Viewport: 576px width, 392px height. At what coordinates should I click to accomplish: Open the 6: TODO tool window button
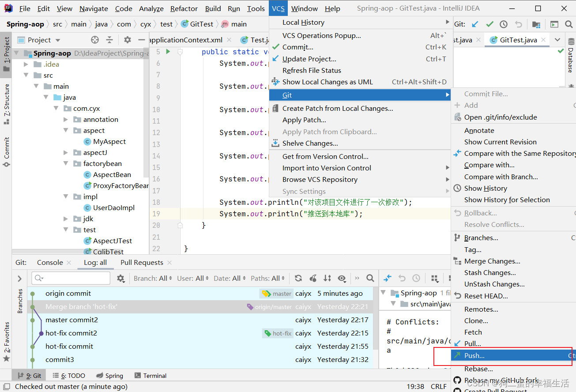point(69,376)
